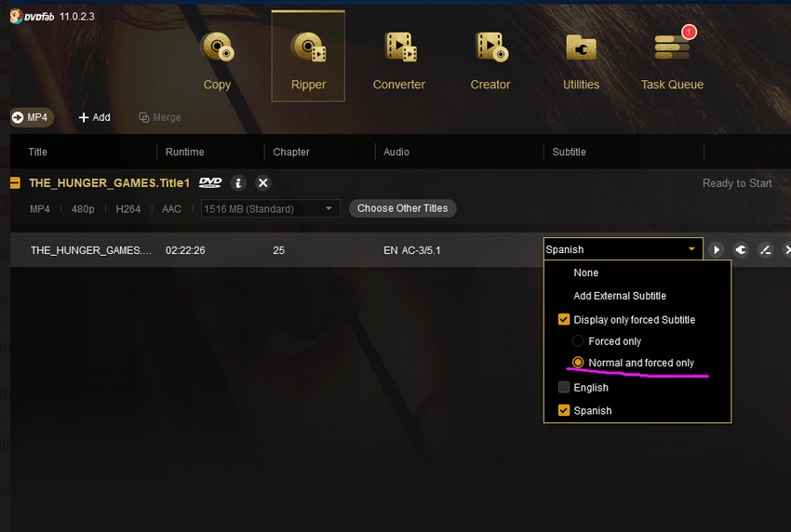Click the Chapter column header
The height and width of the screenshot is (532, 791).
point(291,152)
